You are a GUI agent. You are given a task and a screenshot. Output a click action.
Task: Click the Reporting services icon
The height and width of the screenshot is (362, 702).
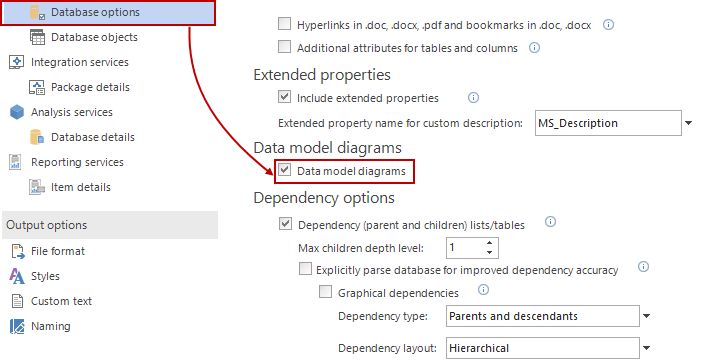[16, 162]
